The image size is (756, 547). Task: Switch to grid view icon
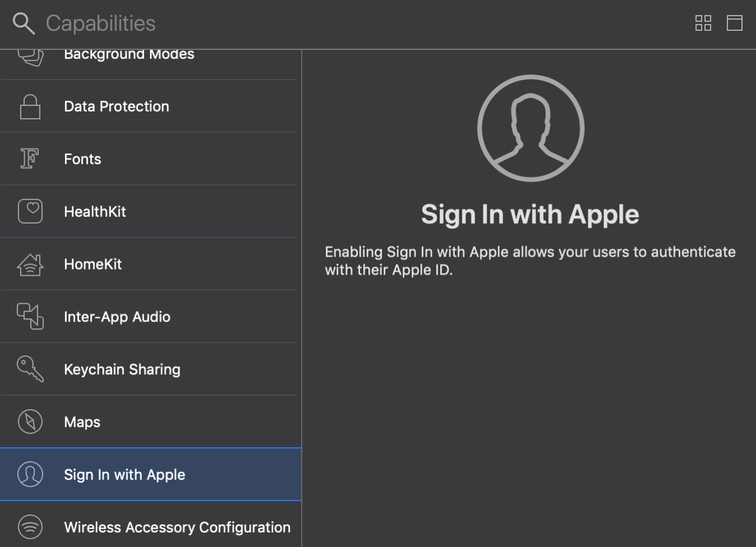[x=703, y=23]
